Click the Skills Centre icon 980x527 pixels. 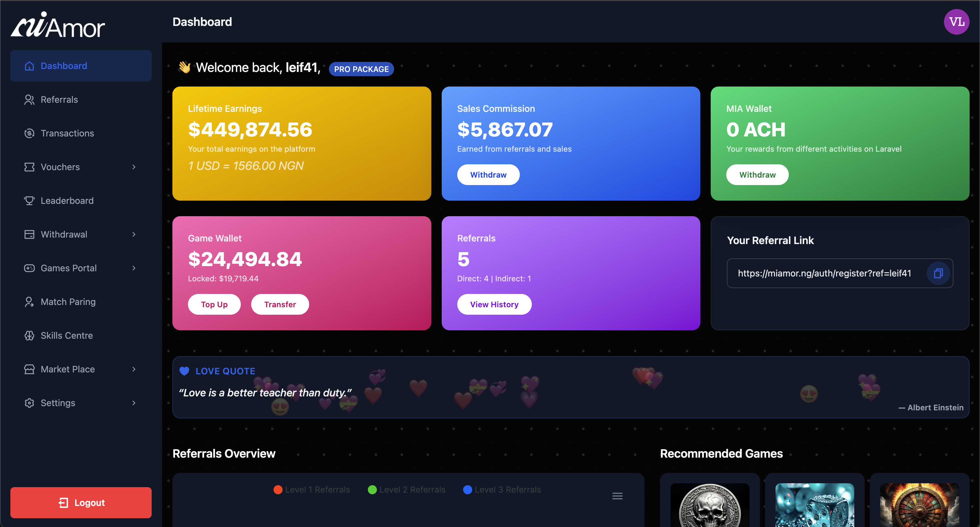(29, 335)
